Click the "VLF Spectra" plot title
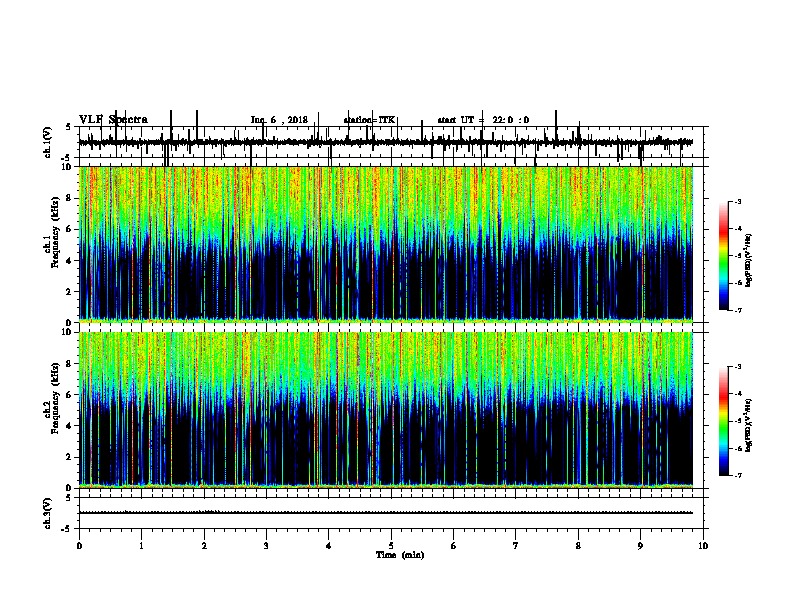Viewport: 792px width, 612px height. [113, 120]
